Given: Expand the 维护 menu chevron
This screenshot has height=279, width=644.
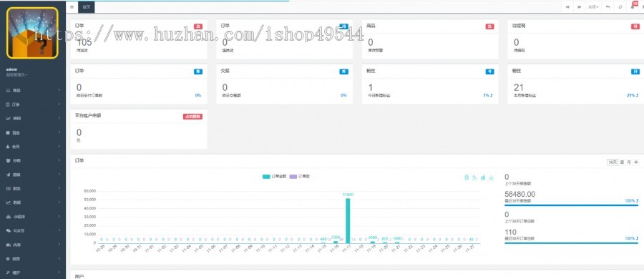Looking at the screenshot, I should (59, 273).
